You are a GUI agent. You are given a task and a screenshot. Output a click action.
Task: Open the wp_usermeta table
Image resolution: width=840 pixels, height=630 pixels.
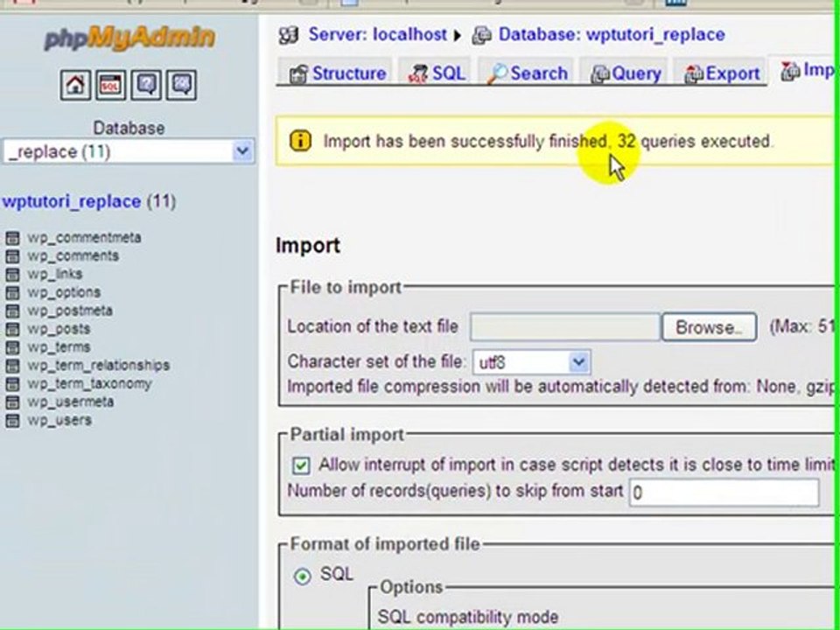pyautogui.click(x=70, y=402)
